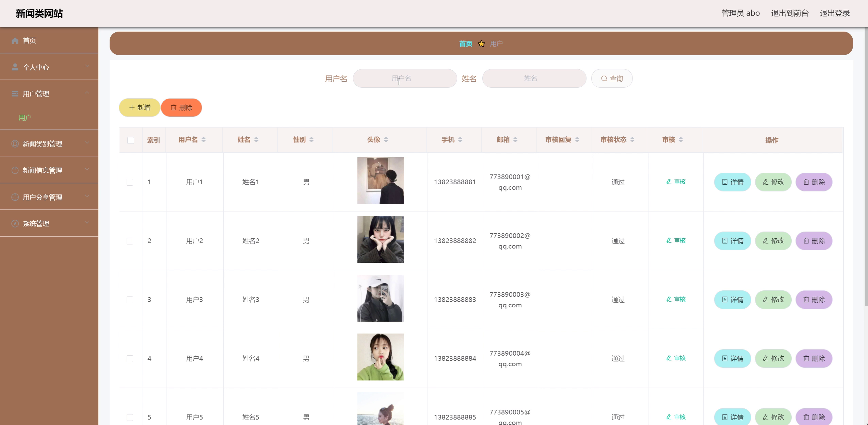
Task: Go to 首页 via breadcrumb link
Action: pyautogui.click(x=466, y=44)
